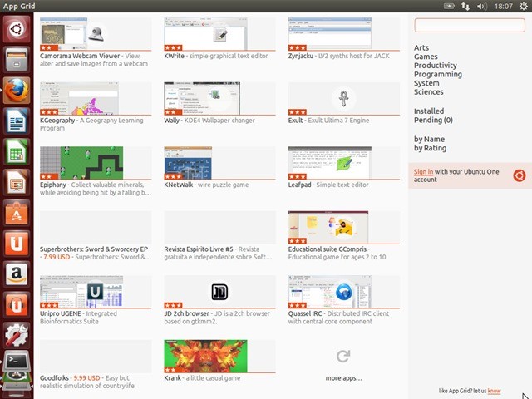Image resolution: width=532 pixels, height=399 pixels.
Task: Sort apps by Name
Action: coord(429,139)
